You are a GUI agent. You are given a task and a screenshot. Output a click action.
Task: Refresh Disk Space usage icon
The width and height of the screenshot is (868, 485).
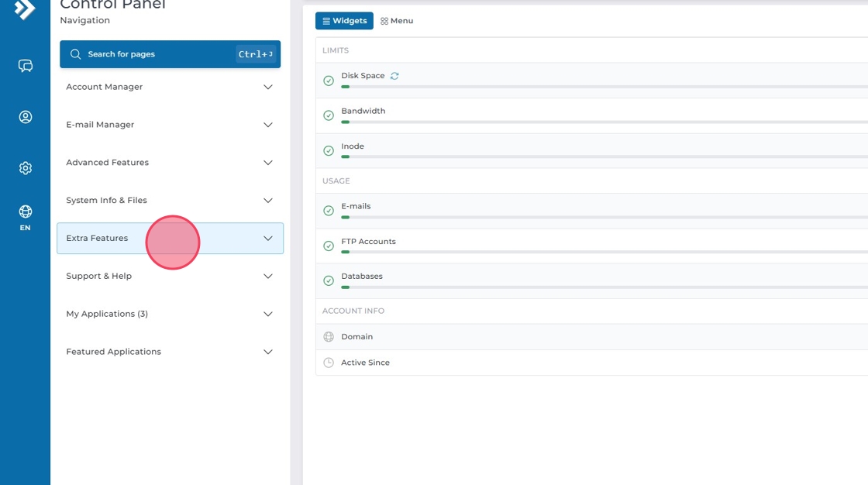(x=394, y=76)
